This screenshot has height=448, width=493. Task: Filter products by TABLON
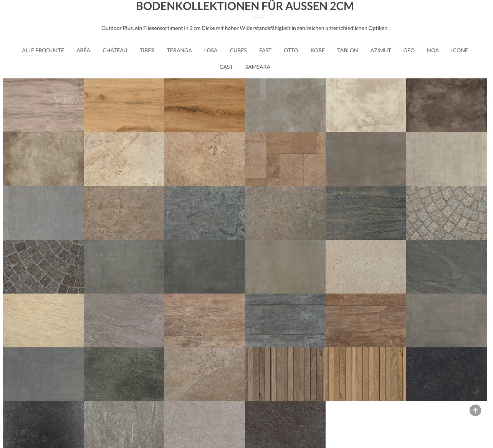coord(347,50)
